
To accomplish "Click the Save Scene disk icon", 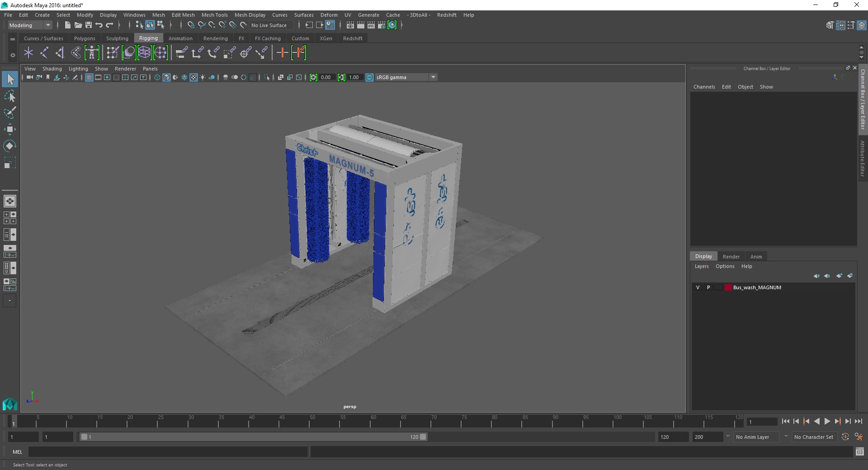I will pyautogui.click(x=89, y=25).
